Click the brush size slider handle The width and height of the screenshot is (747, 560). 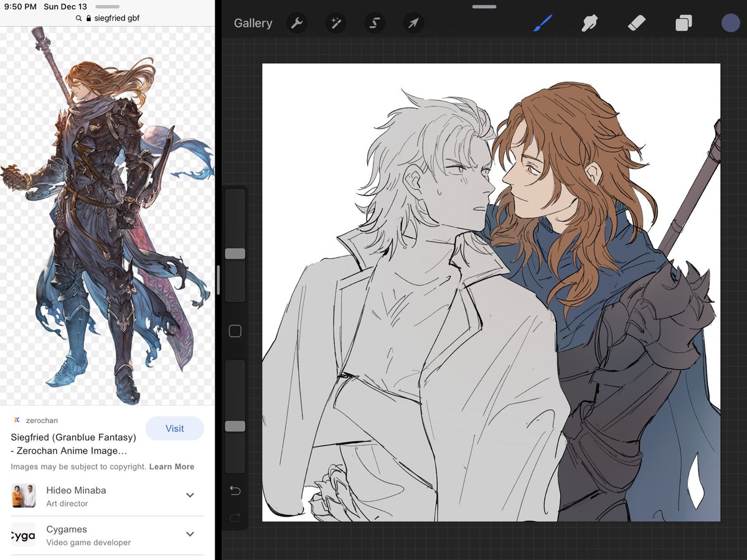235,253
